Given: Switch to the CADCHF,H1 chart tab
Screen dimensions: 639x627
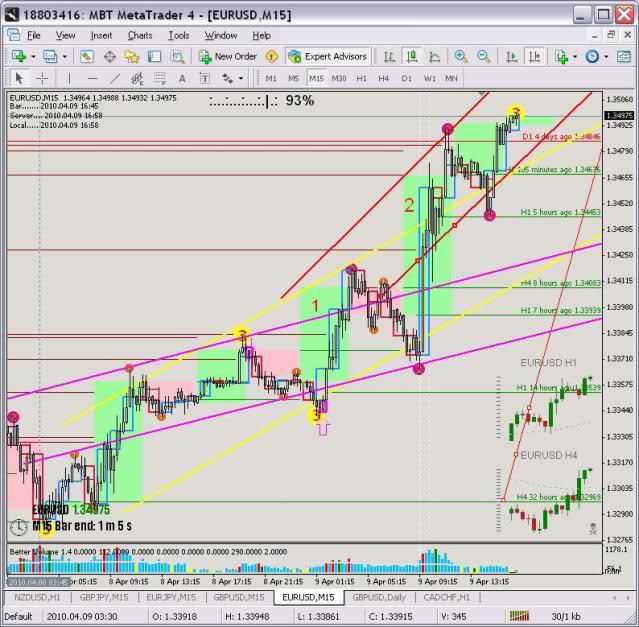Looking at the screenshot, I should tap(447, 597).
